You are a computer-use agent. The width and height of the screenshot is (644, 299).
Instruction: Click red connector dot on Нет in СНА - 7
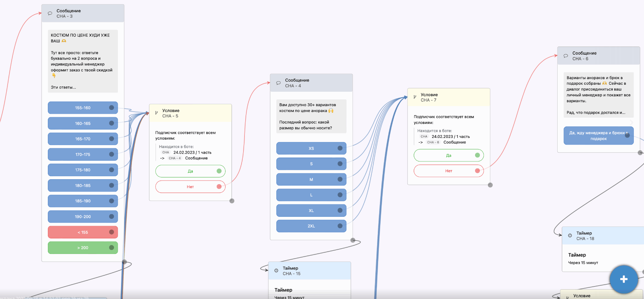click(x=477, y=171)
